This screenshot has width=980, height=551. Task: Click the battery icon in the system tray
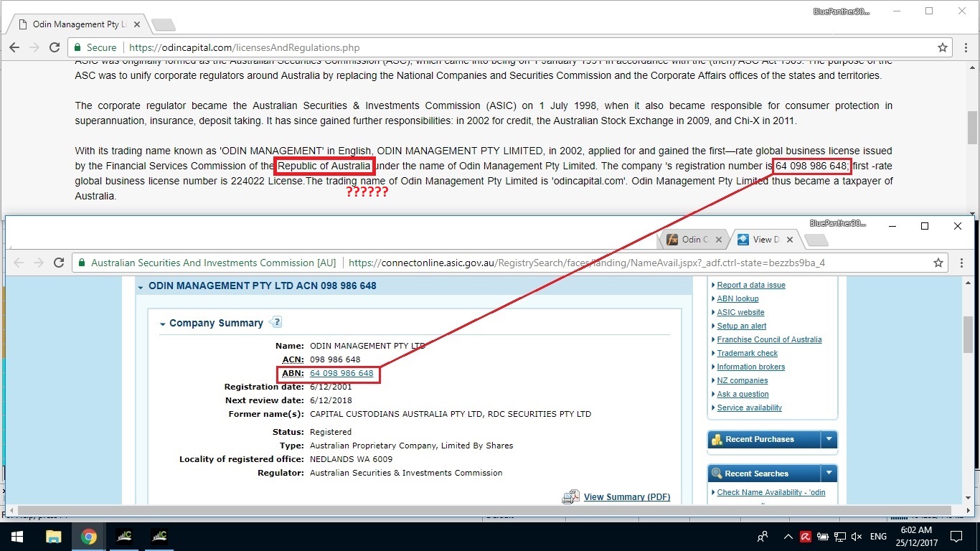pos(822,536)
